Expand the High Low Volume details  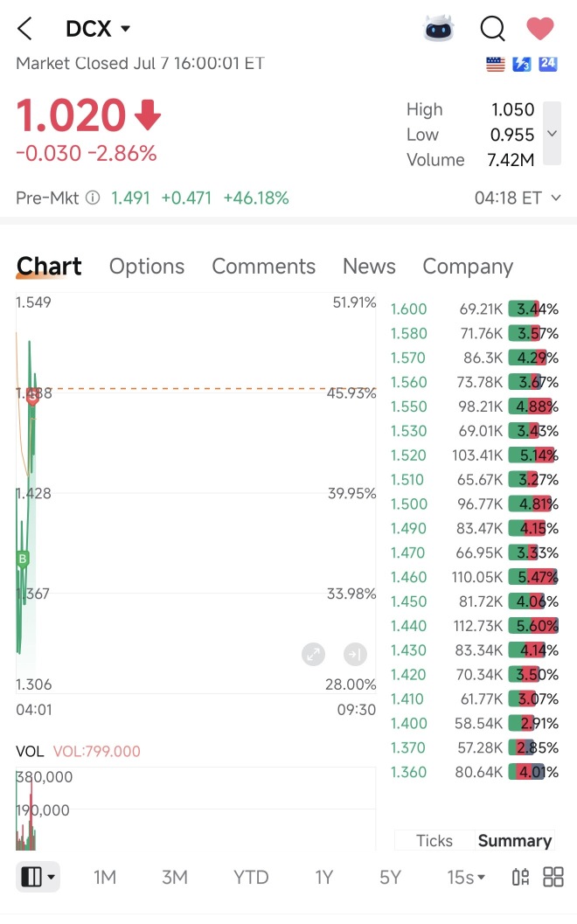(553, 134)
